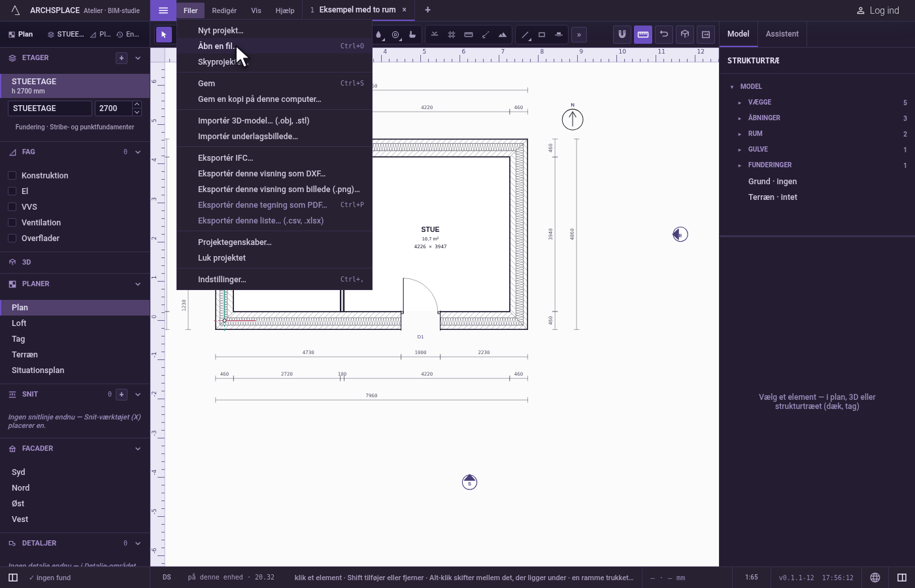The height and width of the screenshot is (588, 915).
Task: Toggle the Overflader checkbox
Action: tap(12, 238)
